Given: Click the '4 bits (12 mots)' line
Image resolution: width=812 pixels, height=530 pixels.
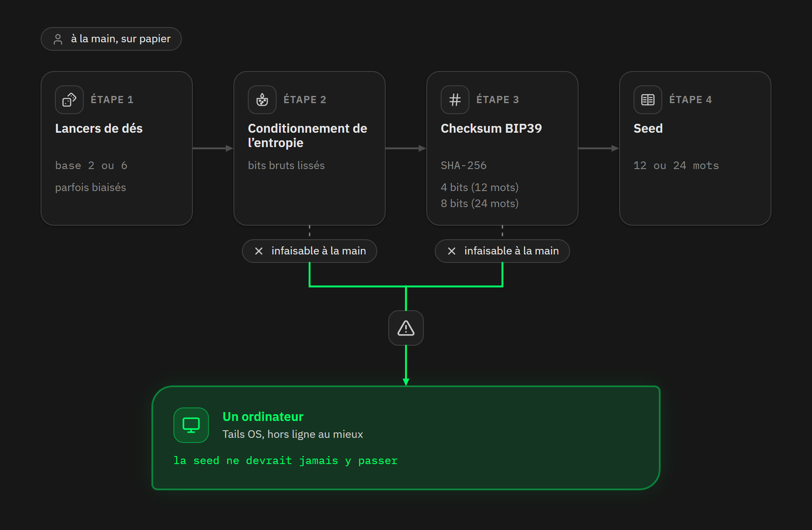Looking at the screenshot, I should click(x=480, y=188).
